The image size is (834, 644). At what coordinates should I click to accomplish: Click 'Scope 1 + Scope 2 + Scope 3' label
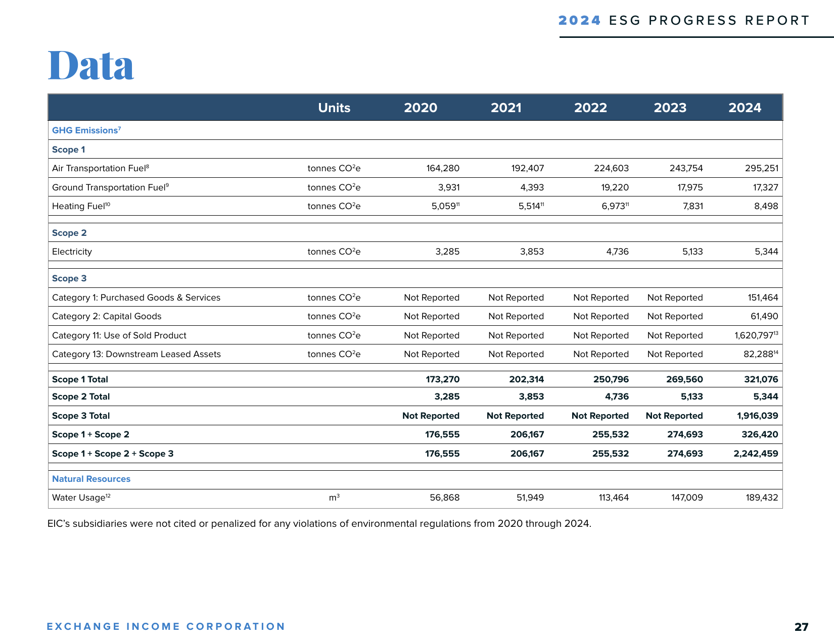tap(113, 454)
